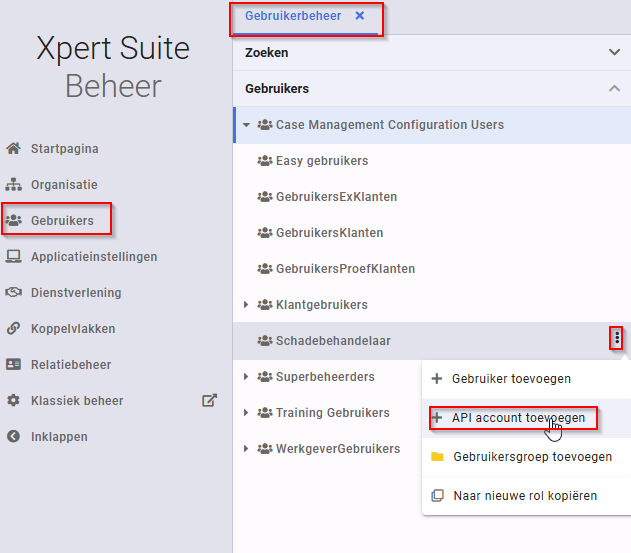Select the WerkgeverGebruikers group row
This screenshot has height=553, width=631.
click(x=325, y=448)
